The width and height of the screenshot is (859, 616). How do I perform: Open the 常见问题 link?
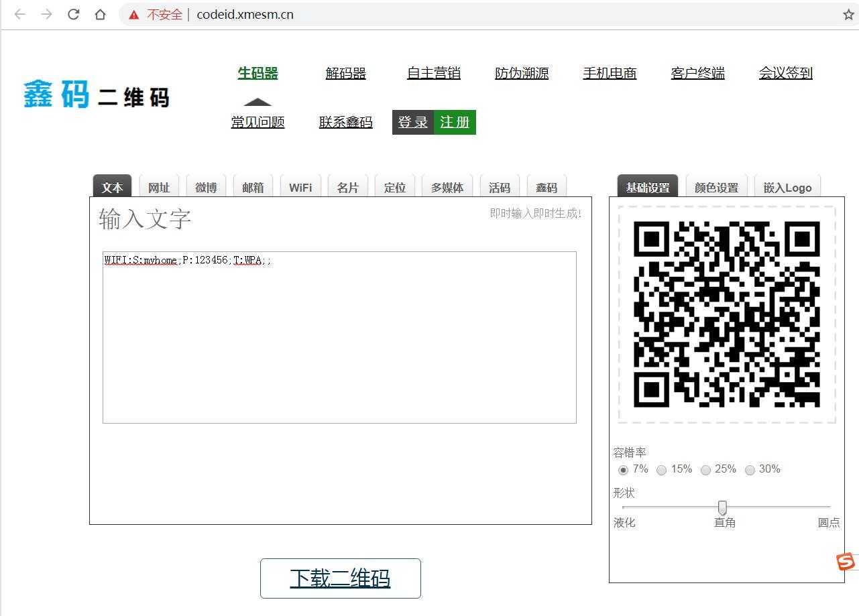point(257,122)
